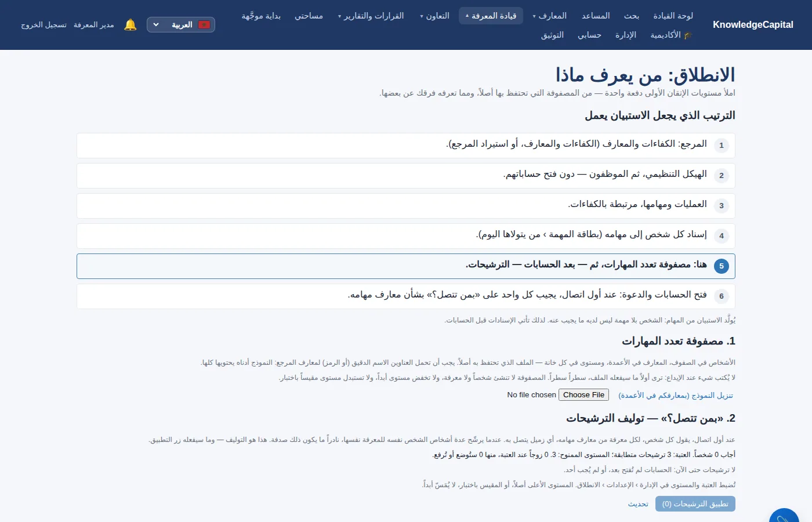The image size is (812, 522).
Task: Open the الأكاديمية academy page
Action: pos(671,35)
